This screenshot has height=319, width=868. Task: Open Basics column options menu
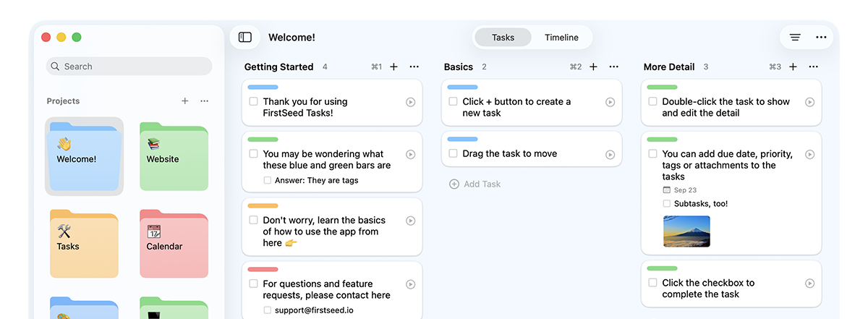(x=613, y=67)
